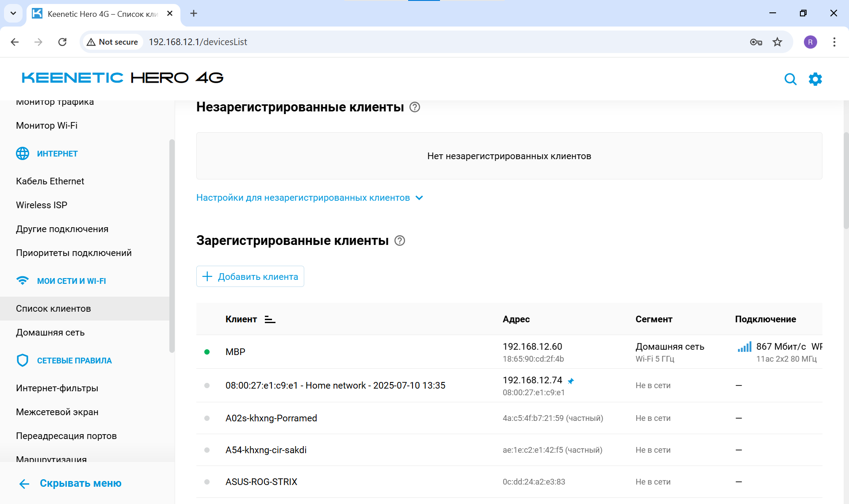Open the MBP client entry
This screenshot has height=504, width=849.
235,351
